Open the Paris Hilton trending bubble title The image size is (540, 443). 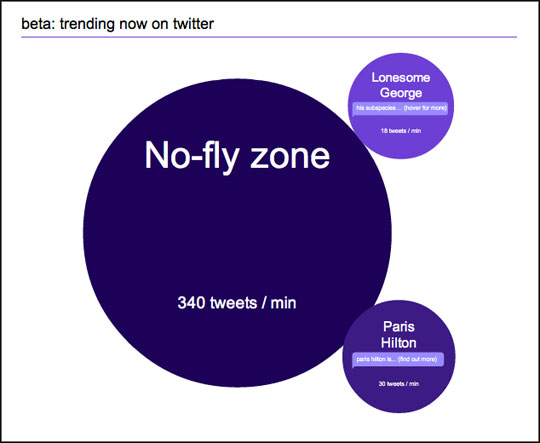[x=399, y=334]
